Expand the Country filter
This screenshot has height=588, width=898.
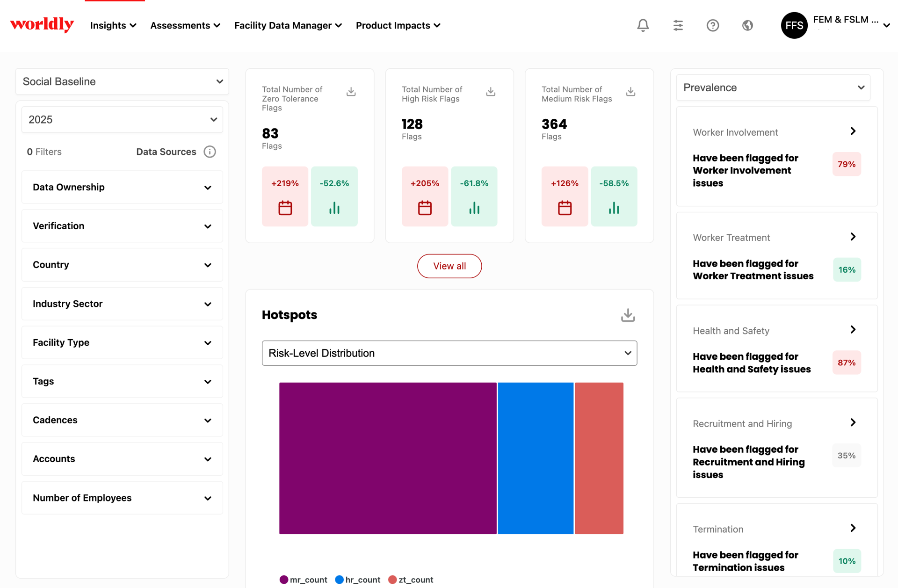[122, 265]
